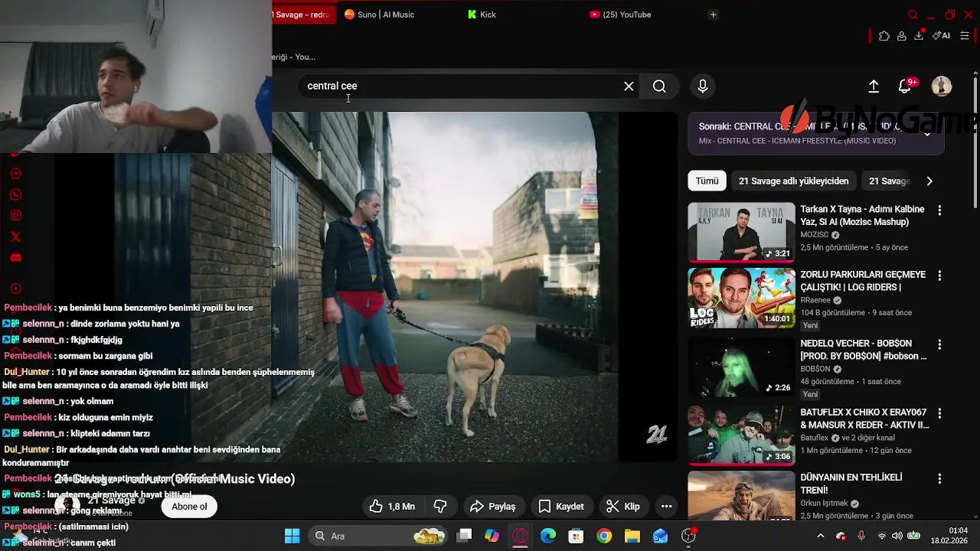
Task: Open the browser profile icon
Action: [902, 36]
